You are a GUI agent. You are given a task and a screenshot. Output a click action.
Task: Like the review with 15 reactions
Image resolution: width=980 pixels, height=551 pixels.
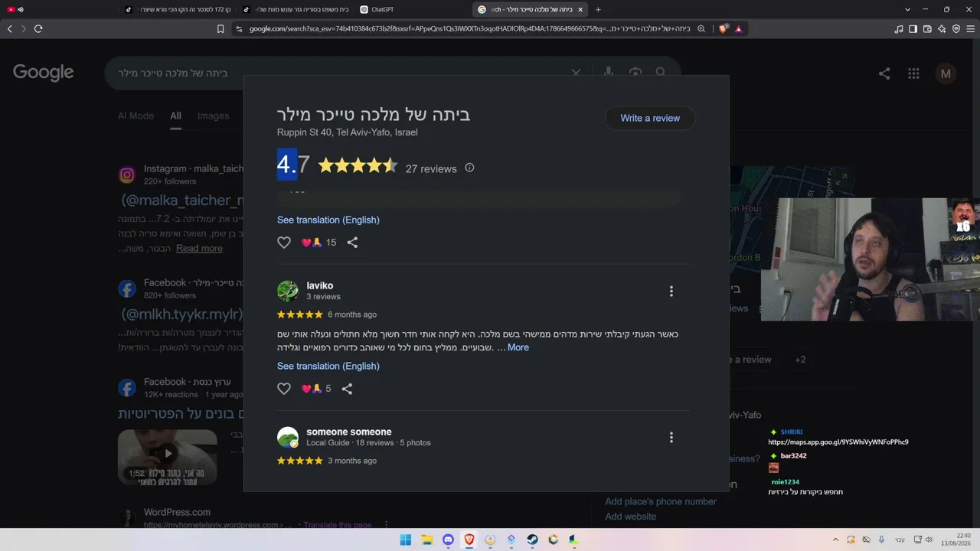[284, 243]
